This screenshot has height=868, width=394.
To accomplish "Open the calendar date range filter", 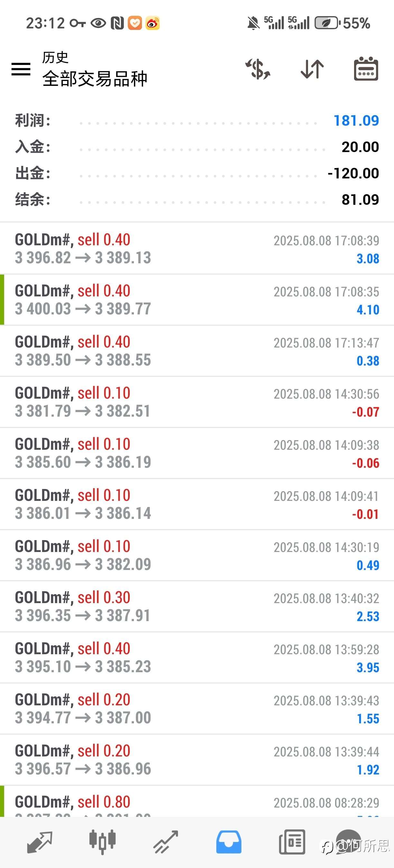I will (x=366, y=69).
